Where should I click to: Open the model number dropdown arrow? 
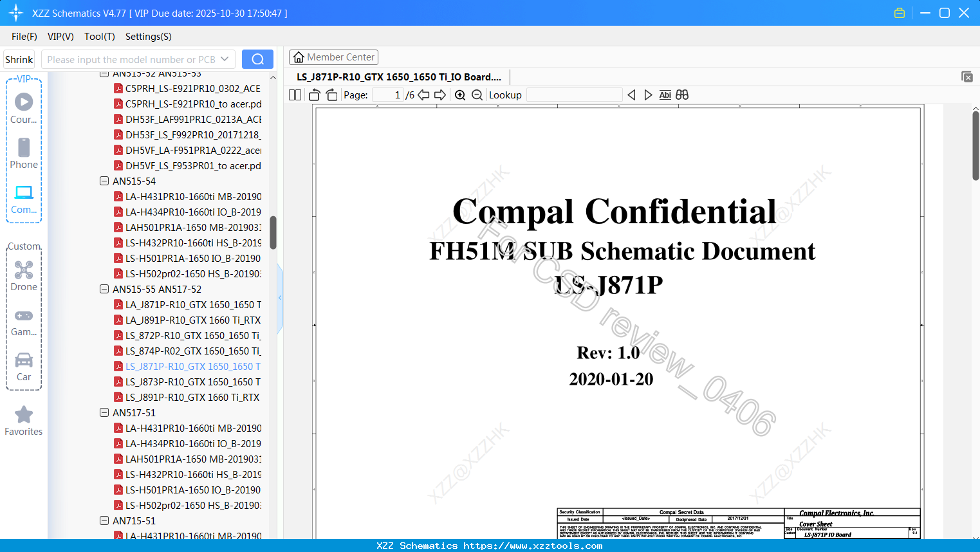(225, 59)
